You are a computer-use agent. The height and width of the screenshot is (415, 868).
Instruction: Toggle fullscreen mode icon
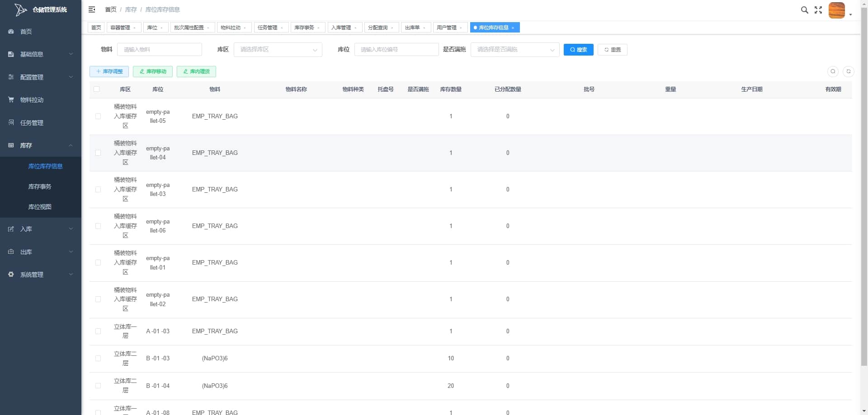[818, 10]
